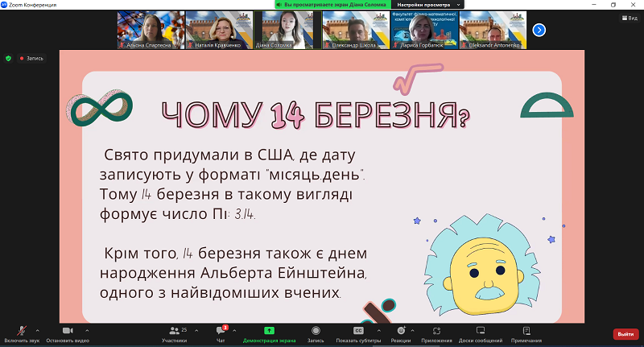Click the green encryption shield icon
644x347 pixels.
[8, 58]
